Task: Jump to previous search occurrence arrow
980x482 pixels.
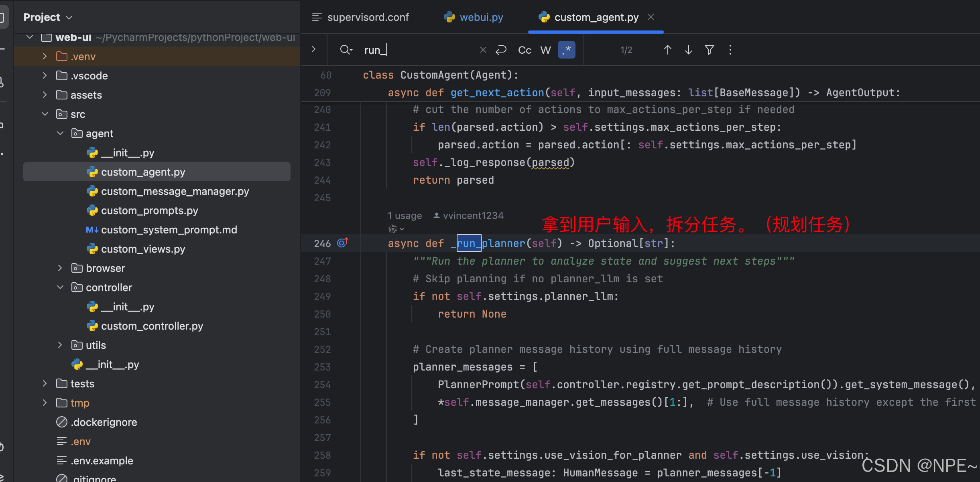Action: pyautogui.click(x=667, y=50)
